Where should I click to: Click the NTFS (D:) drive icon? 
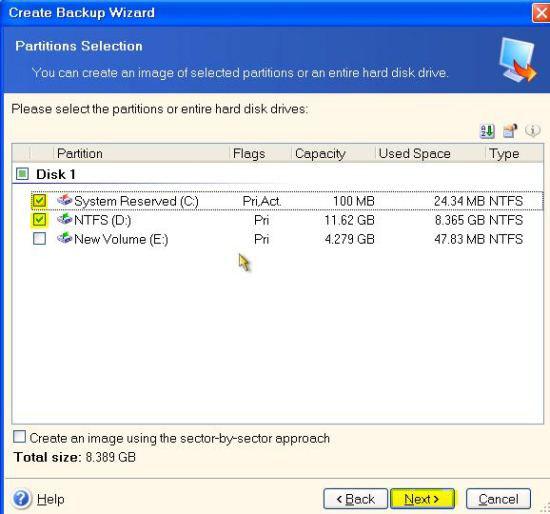(x=65, y=220)
